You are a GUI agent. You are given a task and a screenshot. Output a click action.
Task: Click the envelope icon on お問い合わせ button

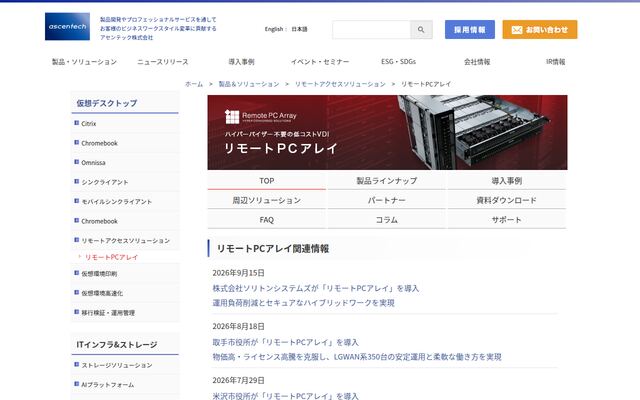pos(517,30)
